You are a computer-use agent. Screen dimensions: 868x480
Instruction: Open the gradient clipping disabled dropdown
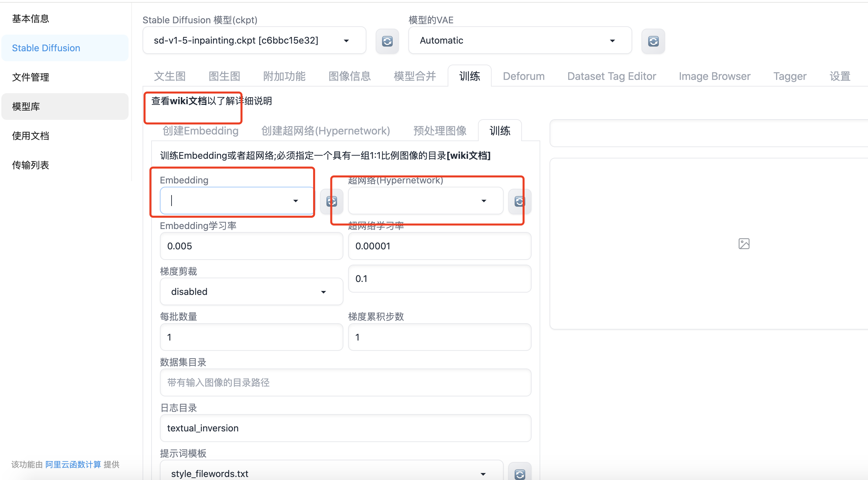(251, 292)
